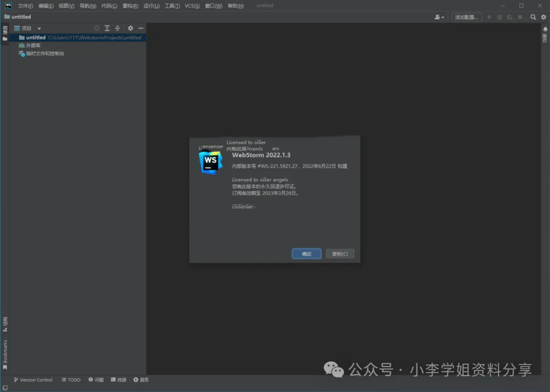The image size is (550, 392).
Task: Open the 重构(R) menu
Action: [x=130, y=6]
